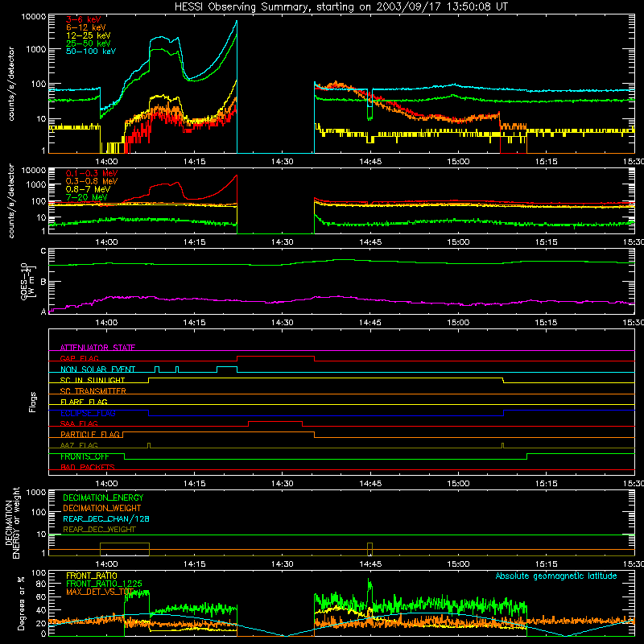Click the PARTICLE_FLAG label

click(x=90, y=434)
